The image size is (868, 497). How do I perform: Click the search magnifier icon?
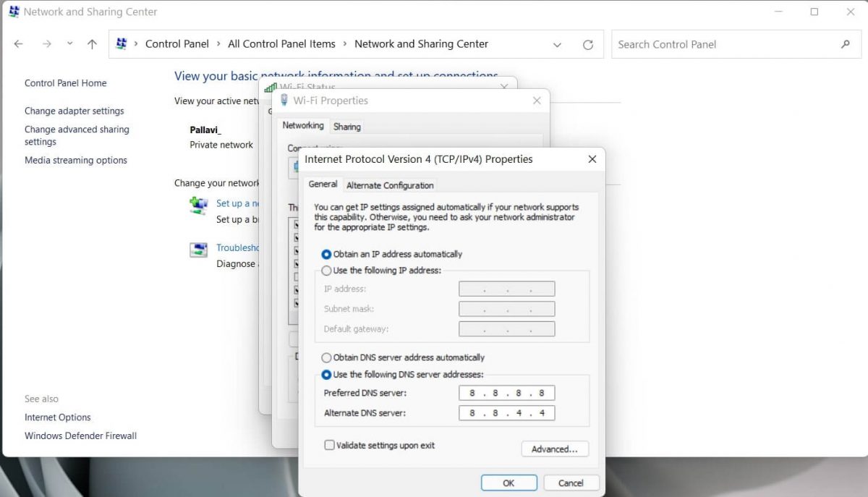click(845, 44)
